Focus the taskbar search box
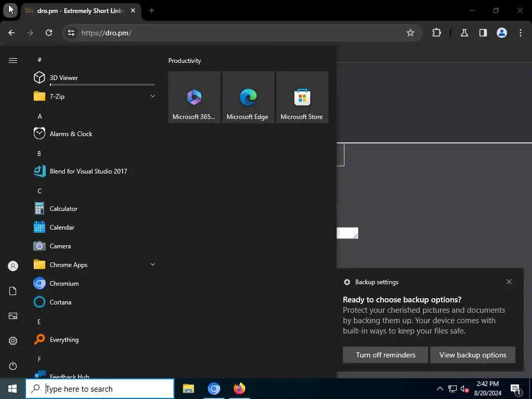532x399 pixels. 100,389
